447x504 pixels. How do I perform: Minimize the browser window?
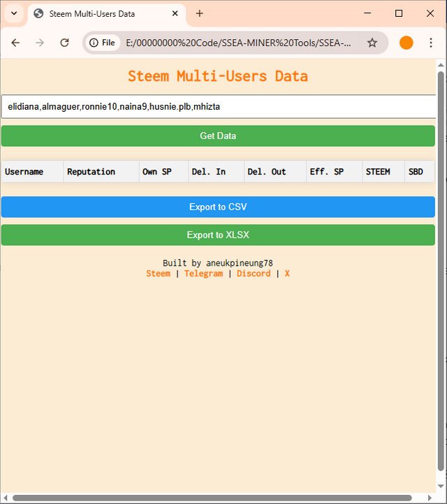367,13
